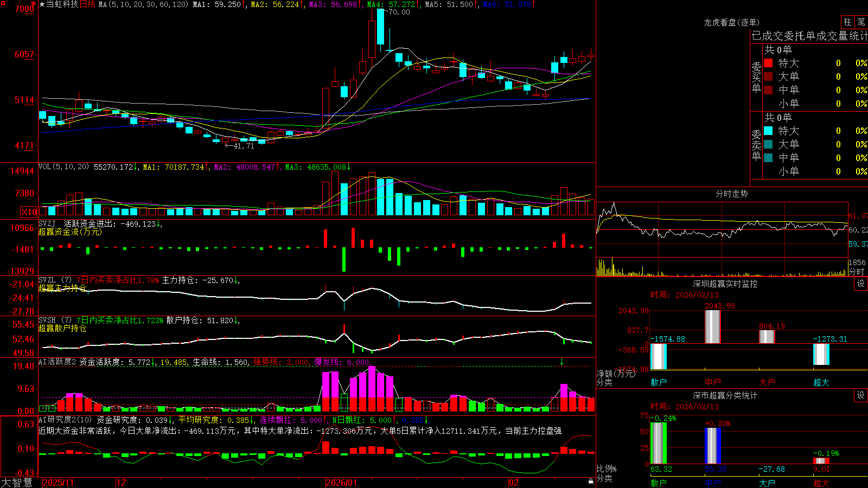Click the 12 month marker on timeline
This screenshot has height=488, width=868.
(121, 483)
